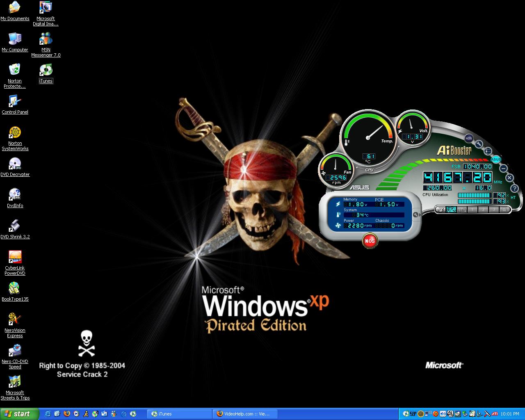Click the 59° weather temperature tray icon
Image resolution: width=525 pixels, height=420 pixels.
(413, 414)
